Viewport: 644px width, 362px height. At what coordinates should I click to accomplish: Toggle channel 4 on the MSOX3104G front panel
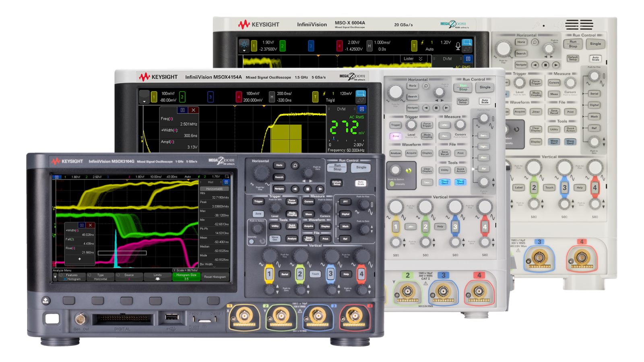click(x=361, y=274)
